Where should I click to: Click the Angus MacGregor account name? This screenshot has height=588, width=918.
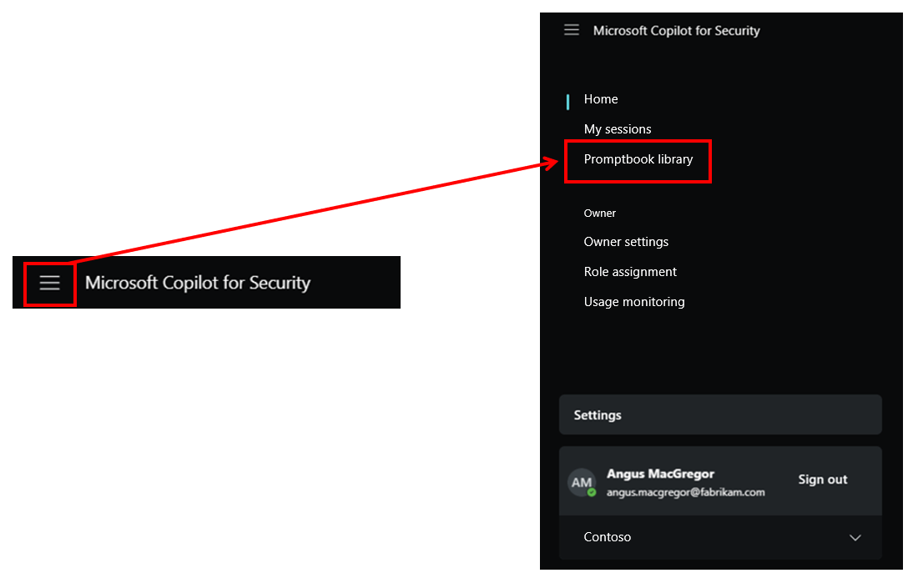[660, 474]
